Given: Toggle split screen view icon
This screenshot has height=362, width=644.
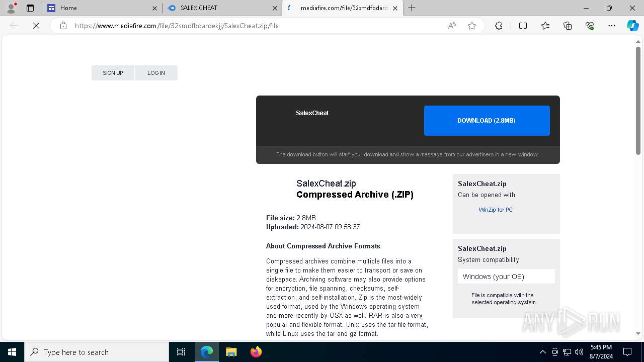Looking at the screenshot, I should point(523,26).
